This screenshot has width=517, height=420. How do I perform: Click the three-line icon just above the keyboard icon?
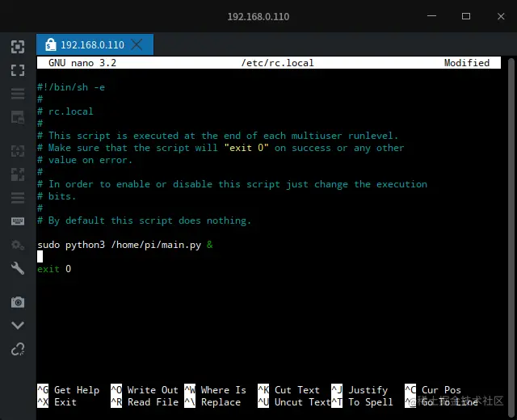coord(18,198)
